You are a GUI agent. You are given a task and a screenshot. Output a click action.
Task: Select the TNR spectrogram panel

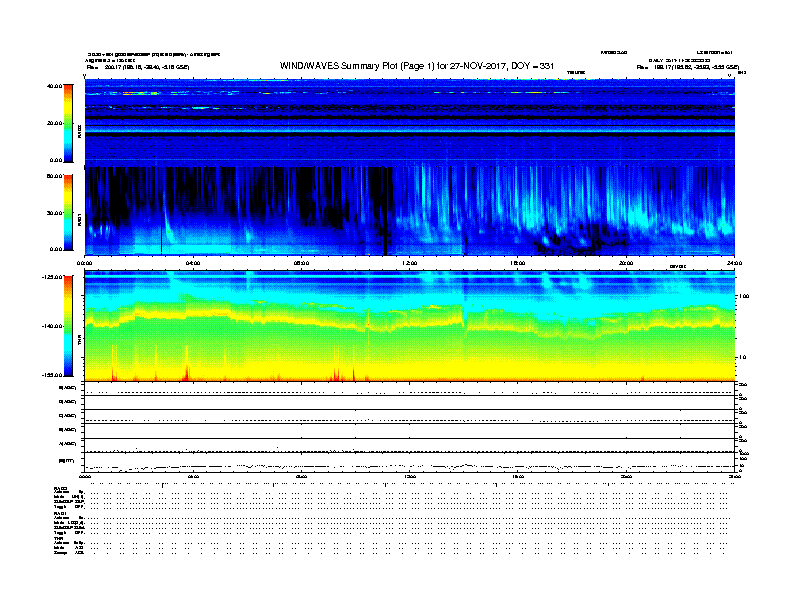pos(410,326)
